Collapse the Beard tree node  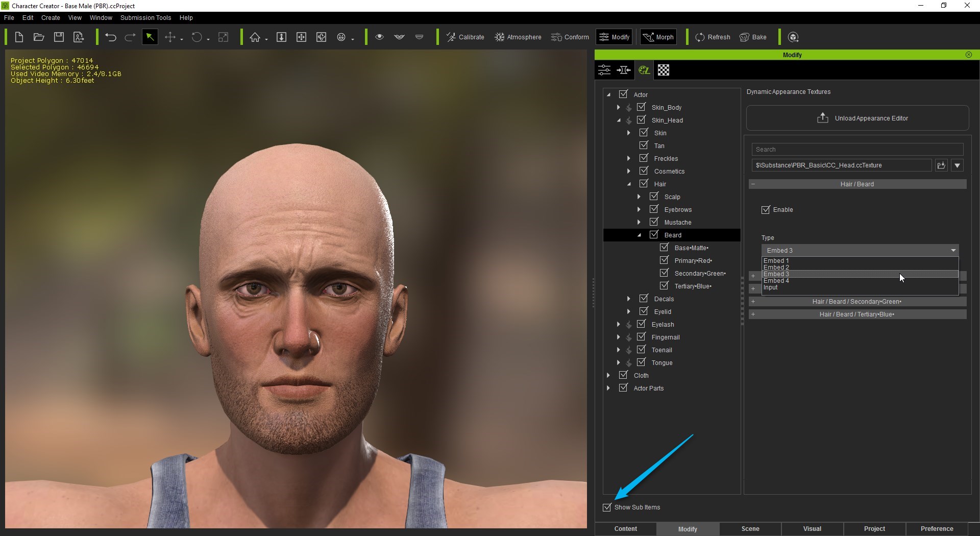[639, 235]
